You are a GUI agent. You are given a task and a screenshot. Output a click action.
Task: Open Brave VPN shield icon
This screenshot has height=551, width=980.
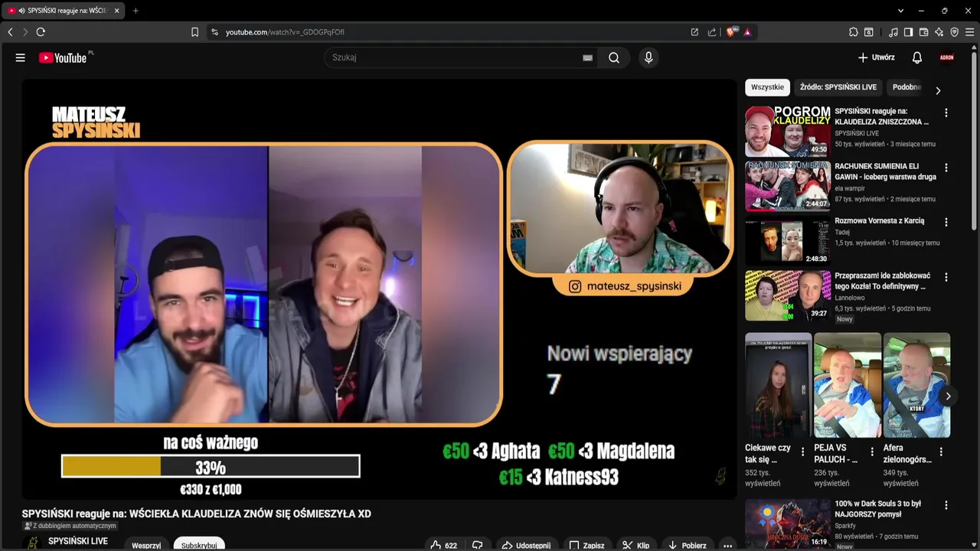tap(954, 32)
